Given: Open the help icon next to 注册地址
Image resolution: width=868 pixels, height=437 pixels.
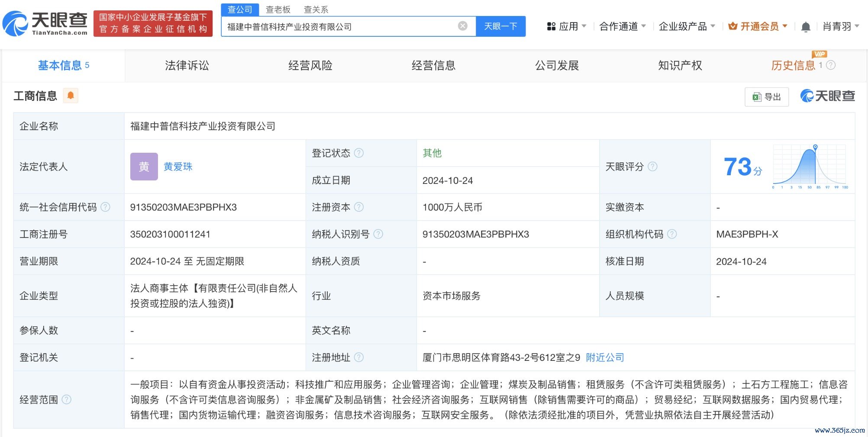Looking at the screenshot, I should click(359, 357).
